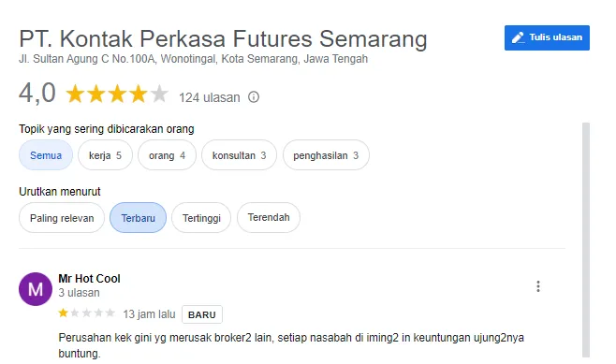The image size is (616, 364).
Task: Open Mr Hot Cool reviewer profile name
Action: coord(89,279)
